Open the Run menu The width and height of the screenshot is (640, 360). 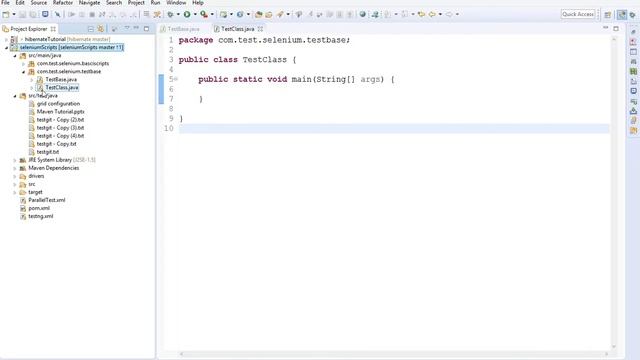156,3
